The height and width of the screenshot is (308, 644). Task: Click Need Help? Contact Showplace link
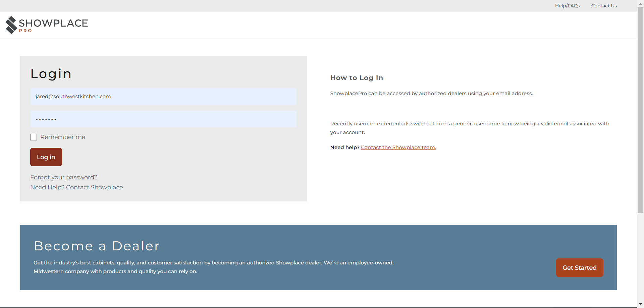[x=76, y=187]
